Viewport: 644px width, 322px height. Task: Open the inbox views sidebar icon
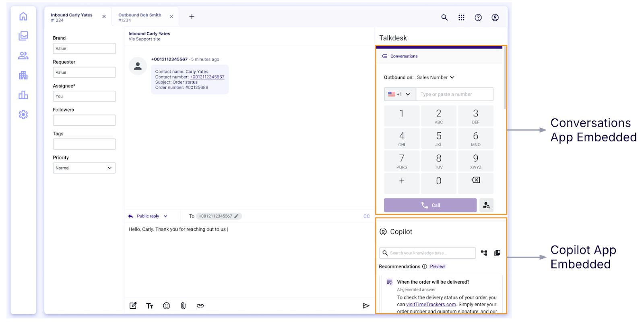click(23, 36)
